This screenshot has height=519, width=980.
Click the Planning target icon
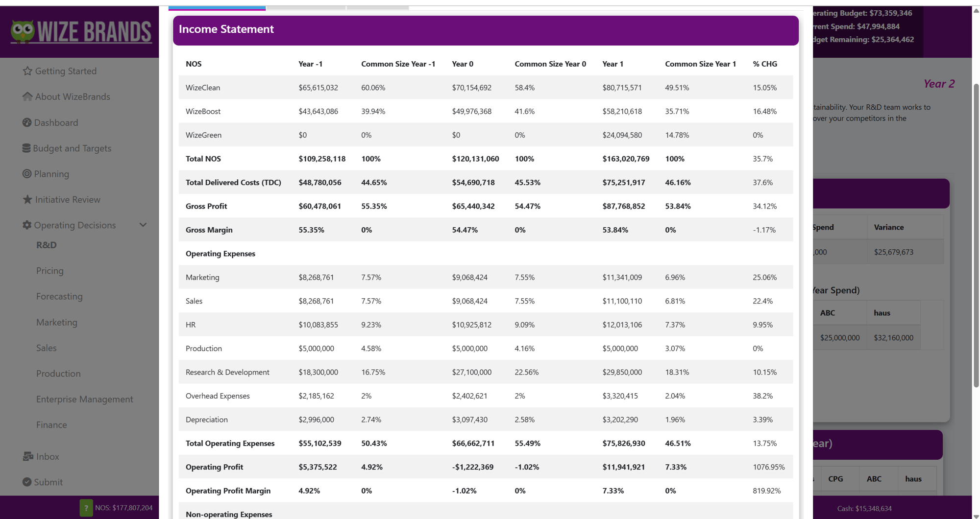27,174
